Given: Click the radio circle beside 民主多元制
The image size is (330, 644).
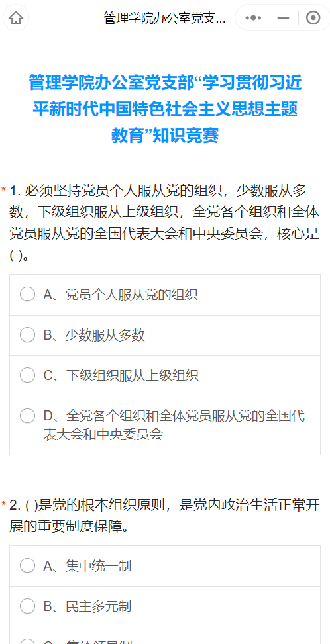Looking at the screenshot, I should point(28,606).
